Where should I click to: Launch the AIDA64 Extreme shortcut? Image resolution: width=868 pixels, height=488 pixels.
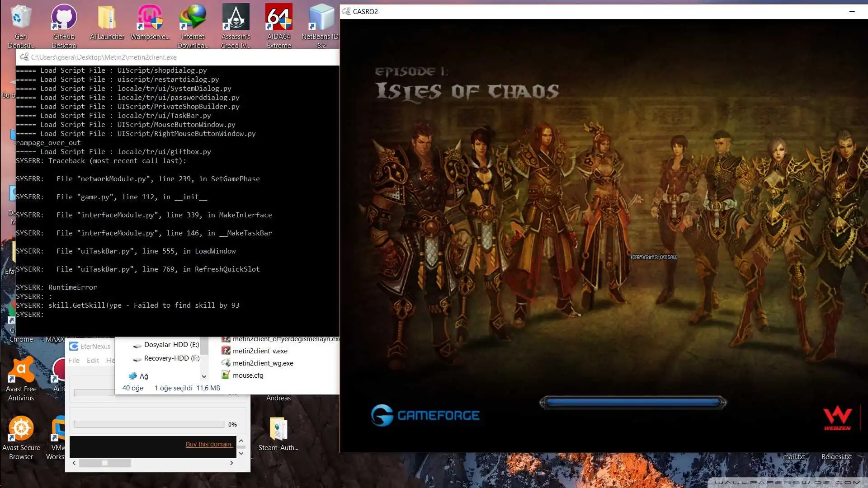(278, 25)
